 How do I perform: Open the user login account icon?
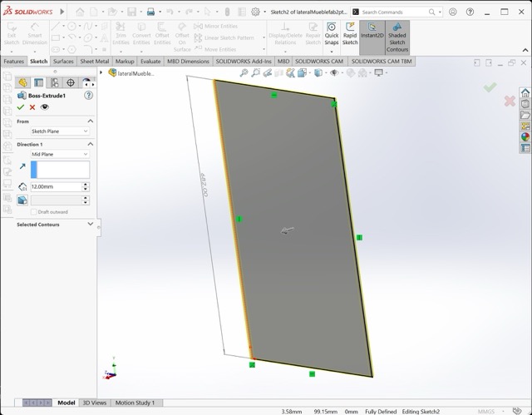(452, 12)
